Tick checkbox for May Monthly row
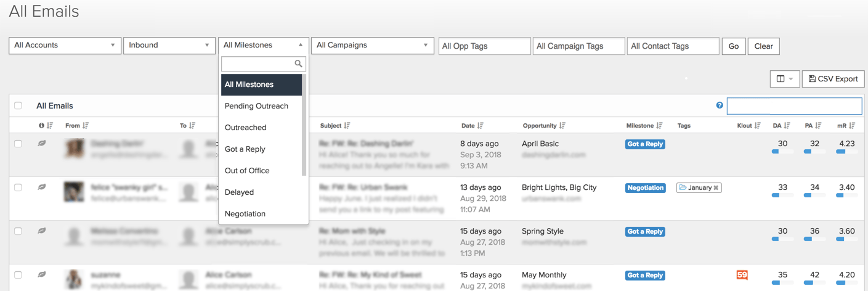868x291 pixels. [x=18, y=275]
